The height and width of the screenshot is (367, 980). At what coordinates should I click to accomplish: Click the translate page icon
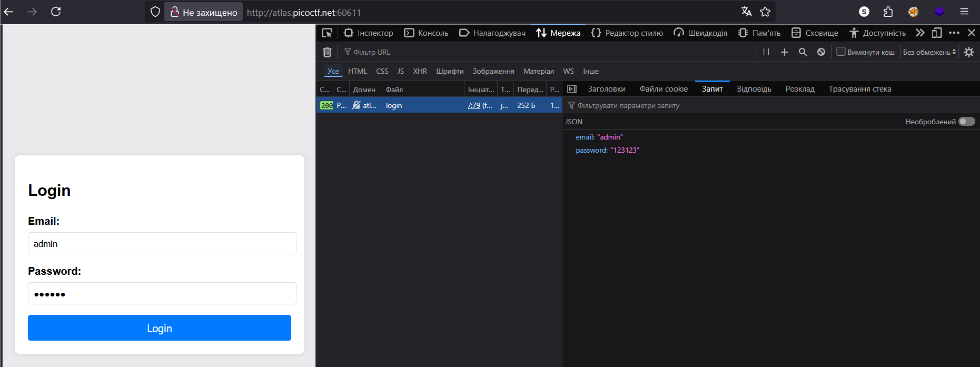[746, 12]
